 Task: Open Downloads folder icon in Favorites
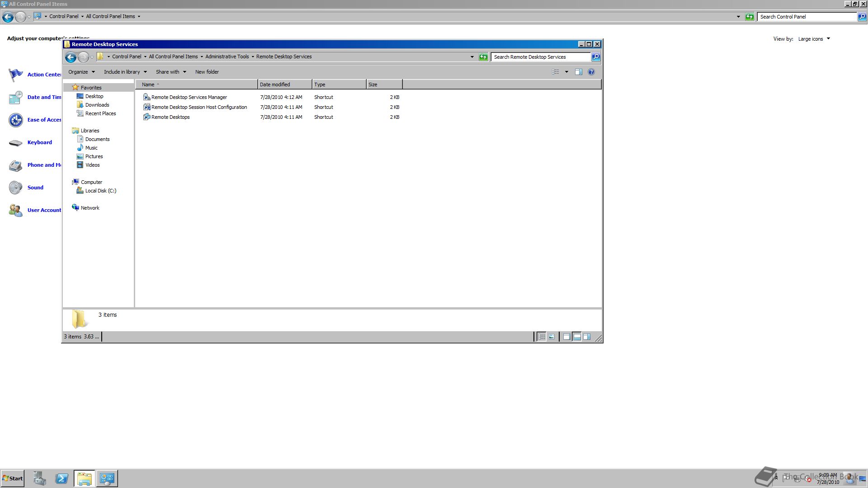(x=80, y=105)
